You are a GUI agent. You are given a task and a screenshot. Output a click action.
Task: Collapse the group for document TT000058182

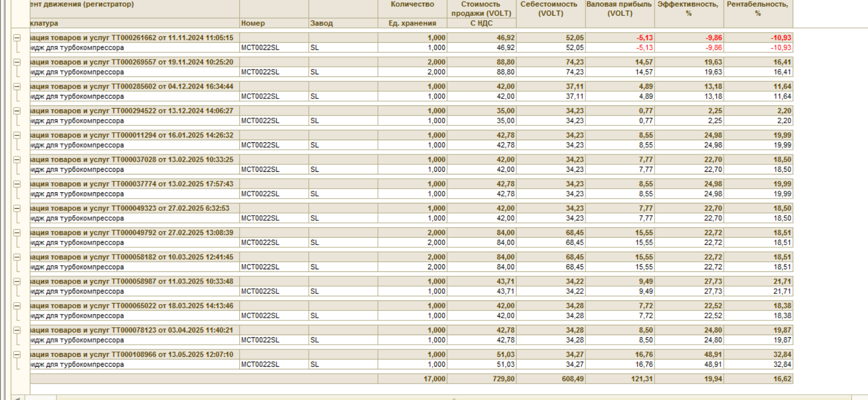point(17,257)
